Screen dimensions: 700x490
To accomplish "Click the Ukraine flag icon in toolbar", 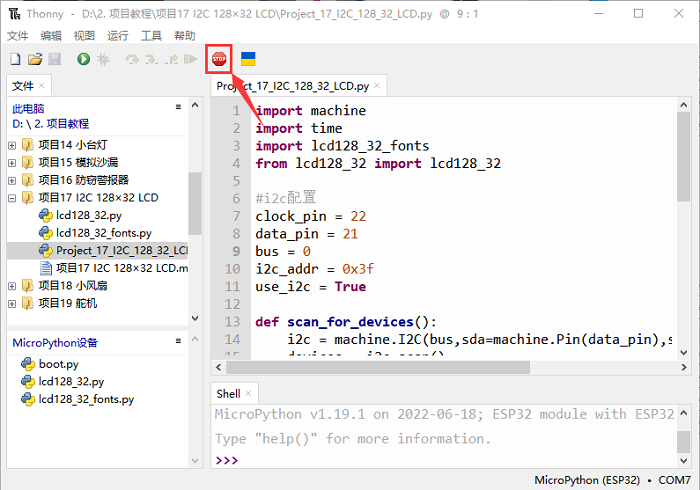I will [248, 60].
